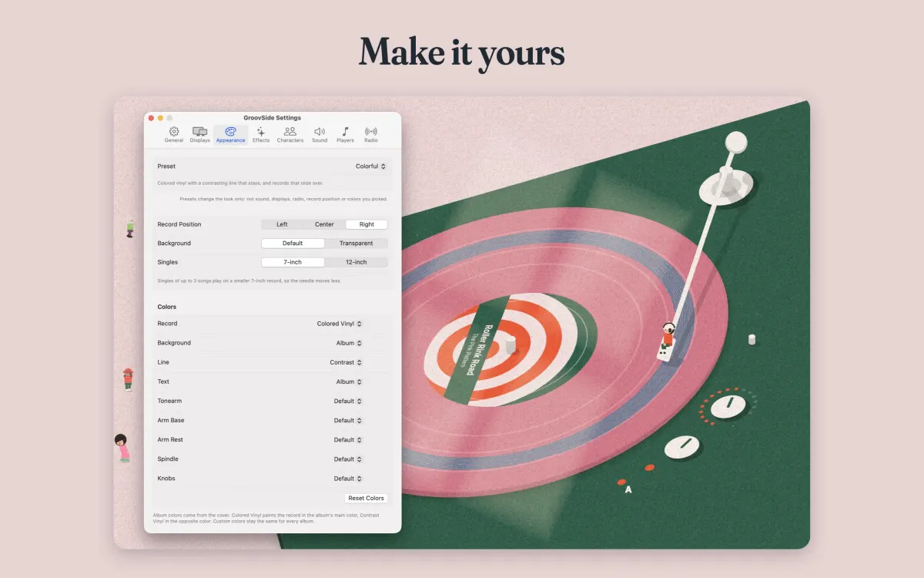924x578 pixels.
Task: Open the Tonearm color Default dropdown
Action: (348, 401)
